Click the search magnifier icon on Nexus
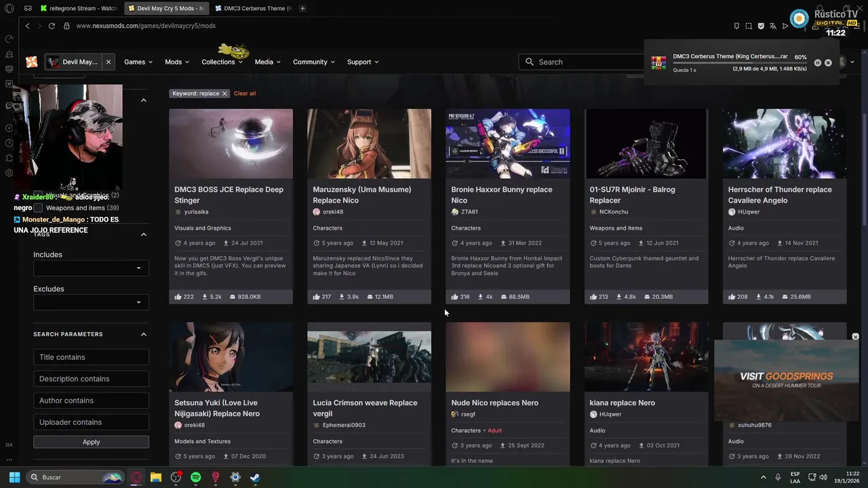This screenshot has width=868, height=488. [530, 62]
